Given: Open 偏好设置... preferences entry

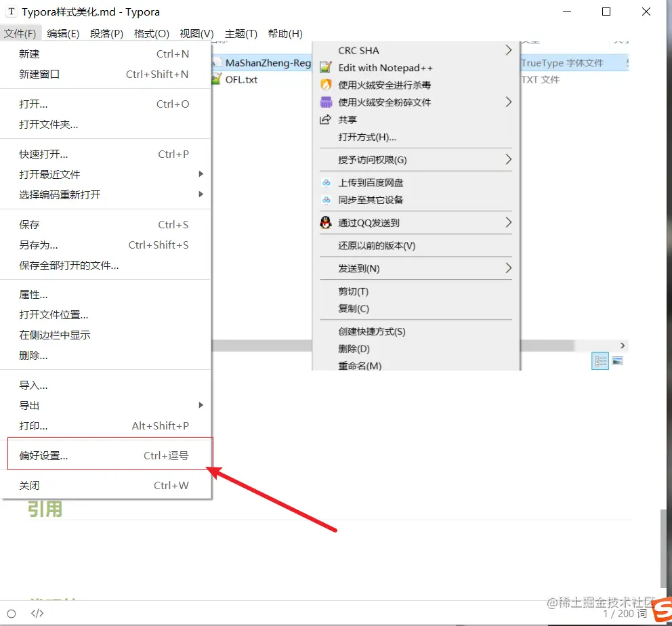Looking at the screenshot, I should [x=106, y=455].
